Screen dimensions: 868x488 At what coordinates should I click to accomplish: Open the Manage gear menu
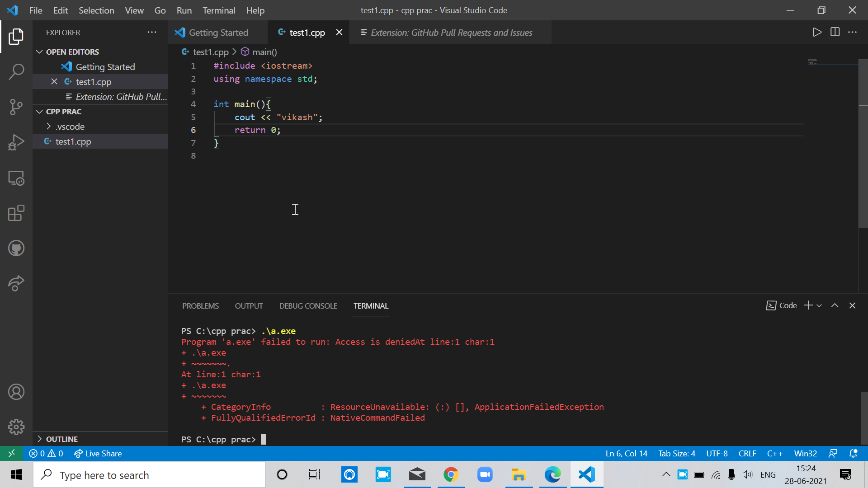16,427
